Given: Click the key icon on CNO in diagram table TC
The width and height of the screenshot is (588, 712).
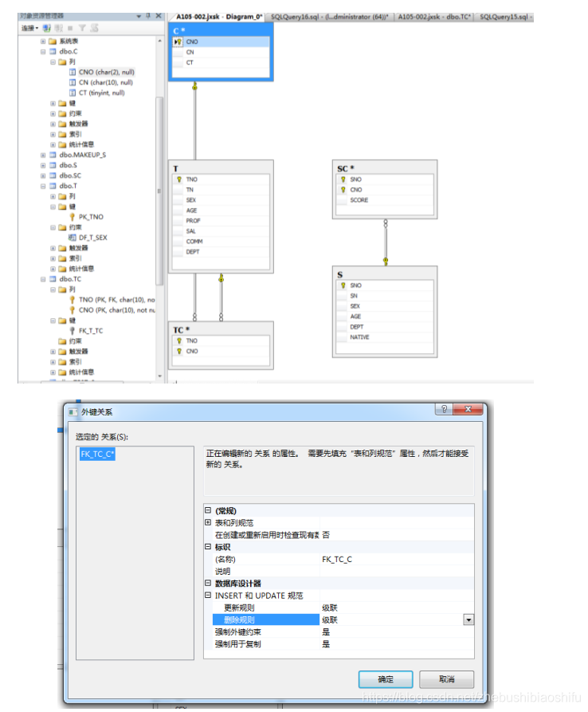Looking at the screenshot, I should coord(179,351).
